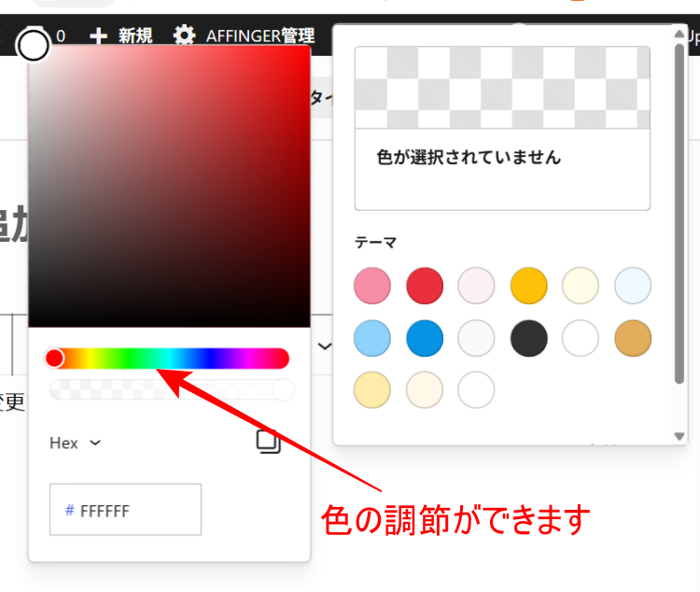Select the white swatch next to the black swatch
700x592 pixels.
pyautogui.click(x=581, y=338)
